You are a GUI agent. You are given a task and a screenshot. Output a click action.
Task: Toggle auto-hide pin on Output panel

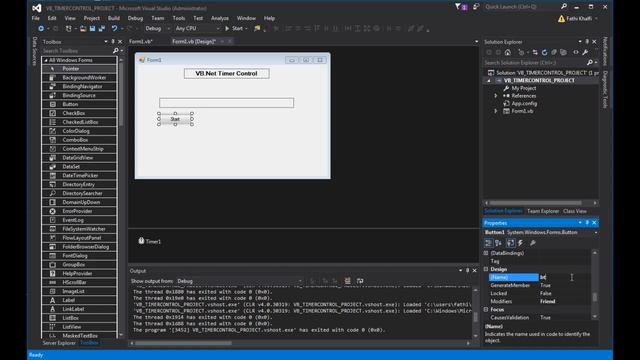coord(467,271)
